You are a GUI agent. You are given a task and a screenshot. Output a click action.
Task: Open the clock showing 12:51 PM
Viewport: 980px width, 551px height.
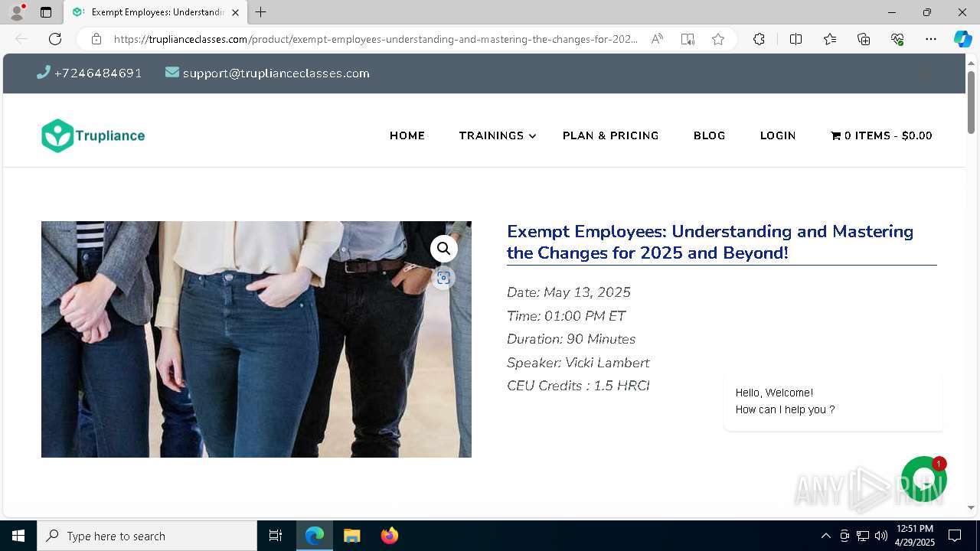(x=915, y=536)
